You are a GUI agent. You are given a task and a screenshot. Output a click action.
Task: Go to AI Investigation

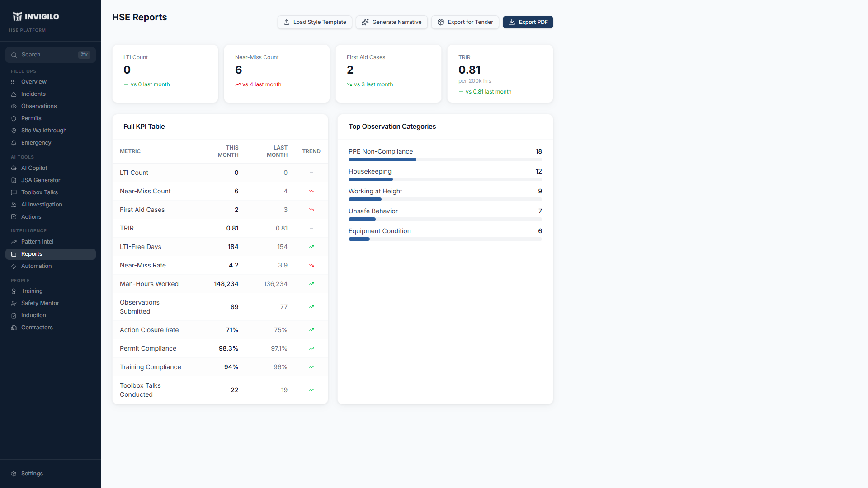click(51, 205)
